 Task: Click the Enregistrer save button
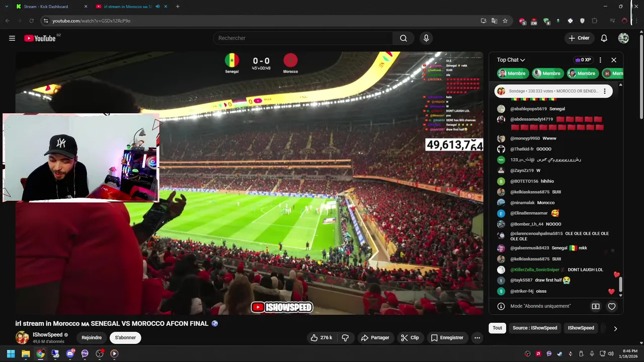(447, 338)
